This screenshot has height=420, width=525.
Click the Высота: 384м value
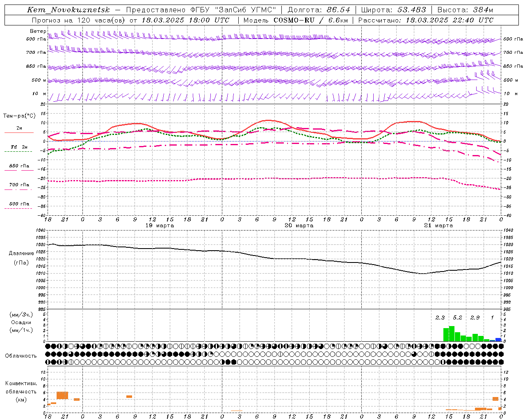(x=465, y=10)
